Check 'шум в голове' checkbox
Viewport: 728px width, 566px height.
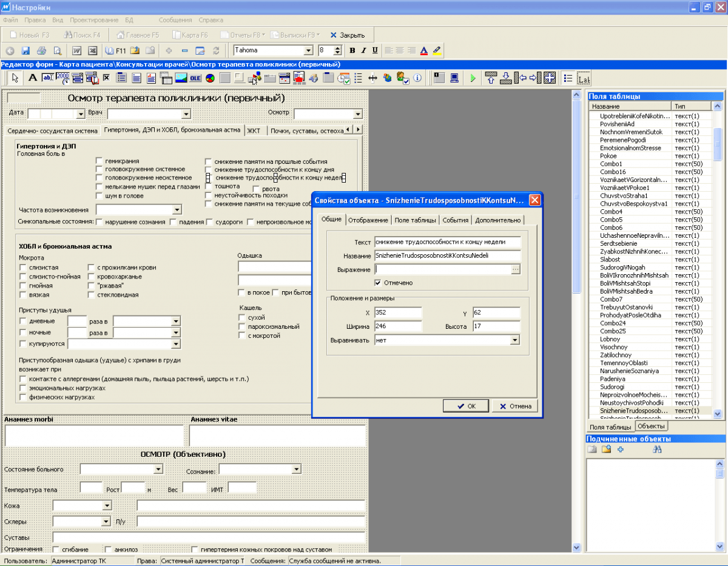click(99, 195)
